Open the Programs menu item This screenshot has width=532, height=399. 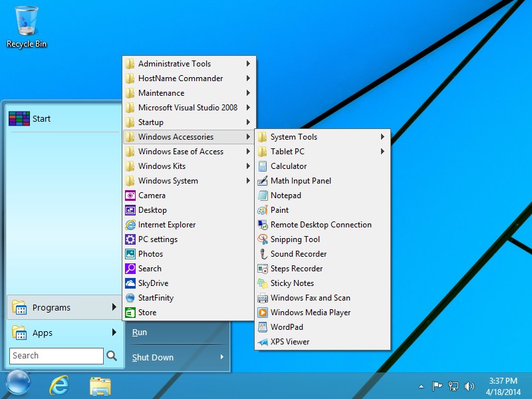point(64,307)
